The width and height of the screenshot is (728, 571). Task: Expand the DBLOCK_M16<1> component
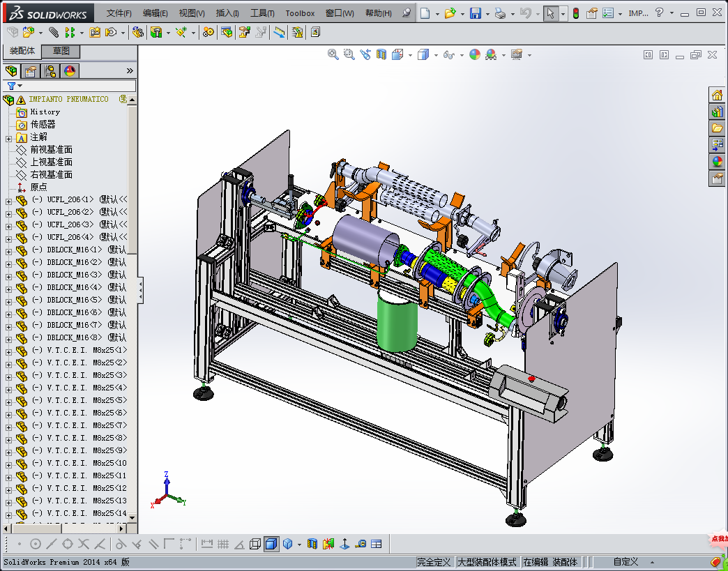[x=8, y=251]
